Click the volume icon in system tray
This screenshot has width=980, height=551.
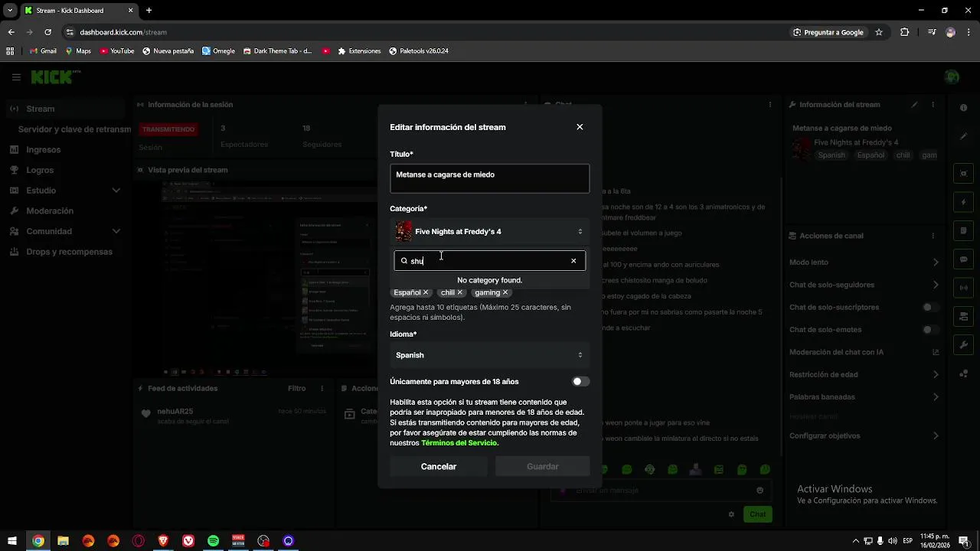(x=893, y=541)
